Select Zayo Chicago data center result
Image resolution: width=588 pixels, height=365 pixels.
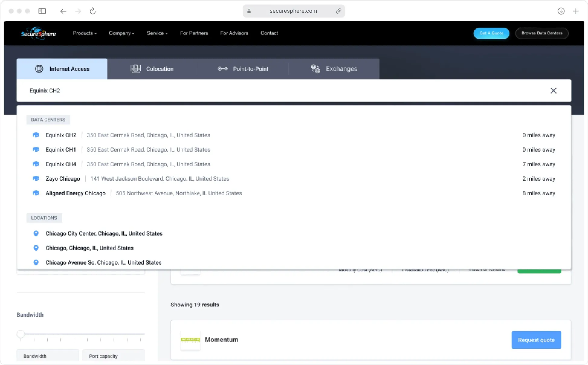(x=63, y=179)
